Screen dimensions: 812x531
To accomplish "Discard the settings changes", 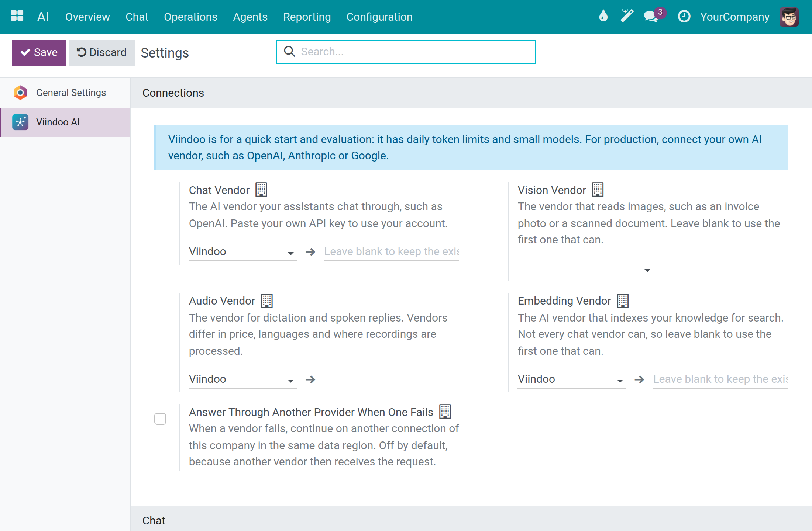I will pos(101,53).
